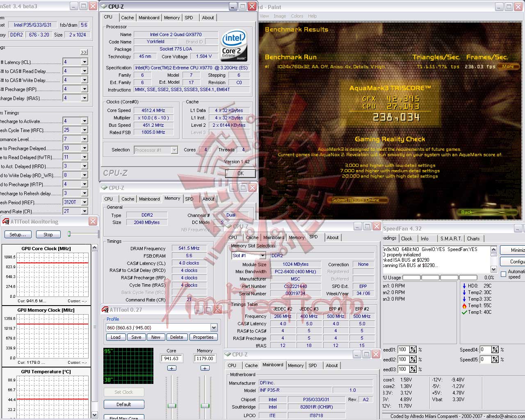Click the Back button in AquaMark3 results
525x420 pixels.
(486, 212)
